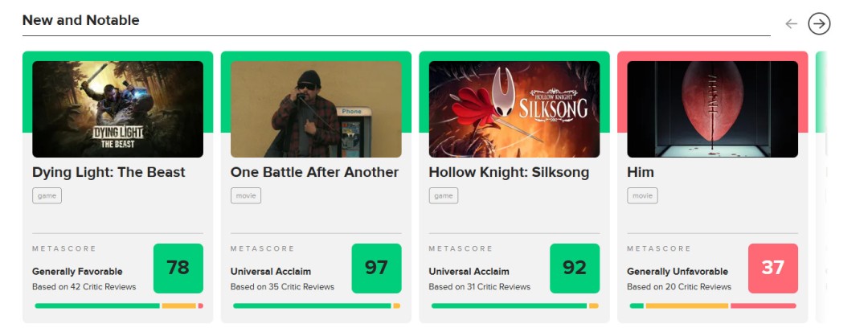
Task: Open the Dying Light: The Beast title link
Action: (x=108, y=172)
